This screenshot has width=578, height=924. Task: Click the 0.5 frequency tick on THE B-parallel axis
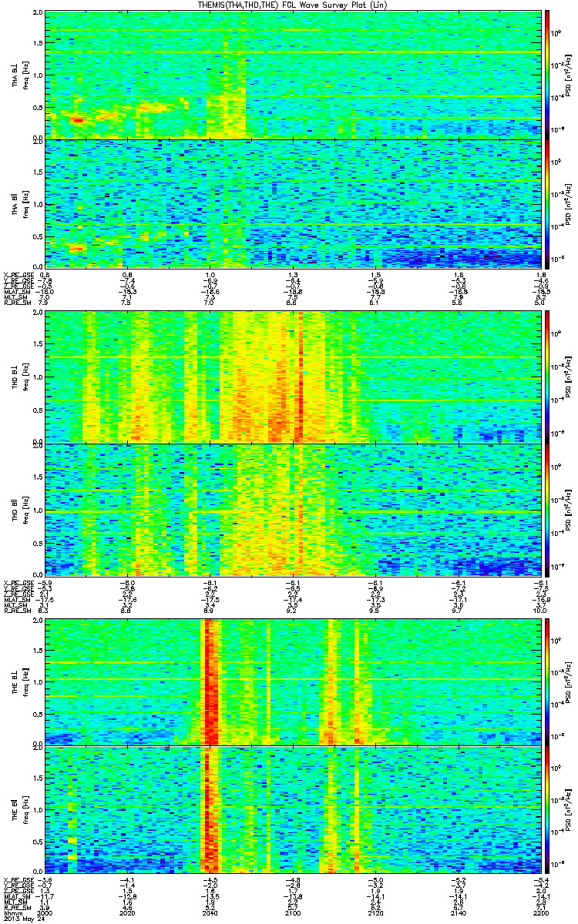point(39,842)
